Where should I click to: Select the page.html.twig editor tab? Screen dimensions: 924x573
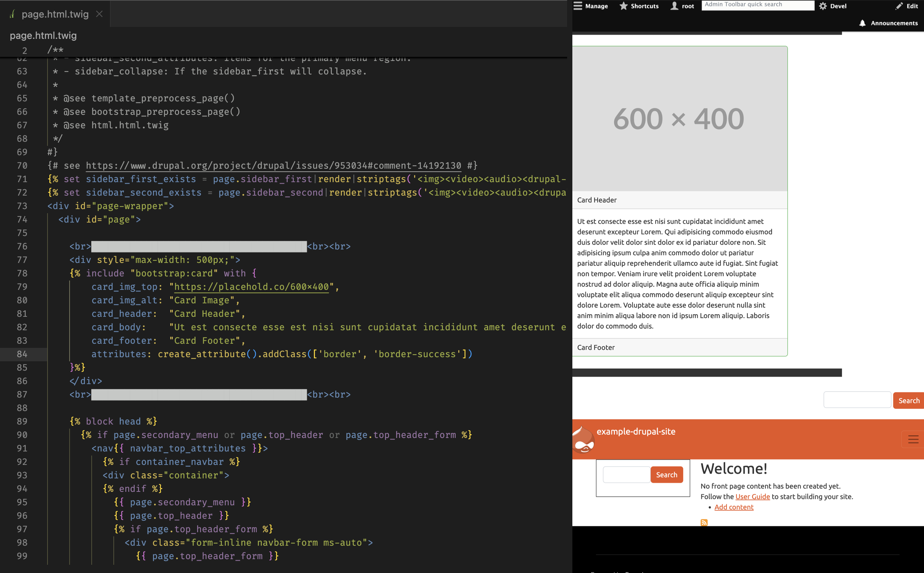coord(55,14)
